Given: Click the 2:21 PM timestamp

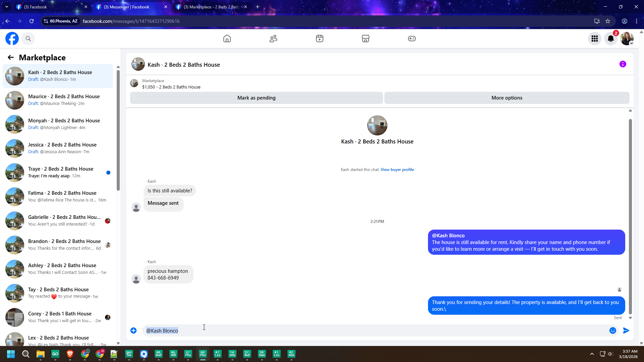Looking at the screenshot, I should tap(377, 222).
